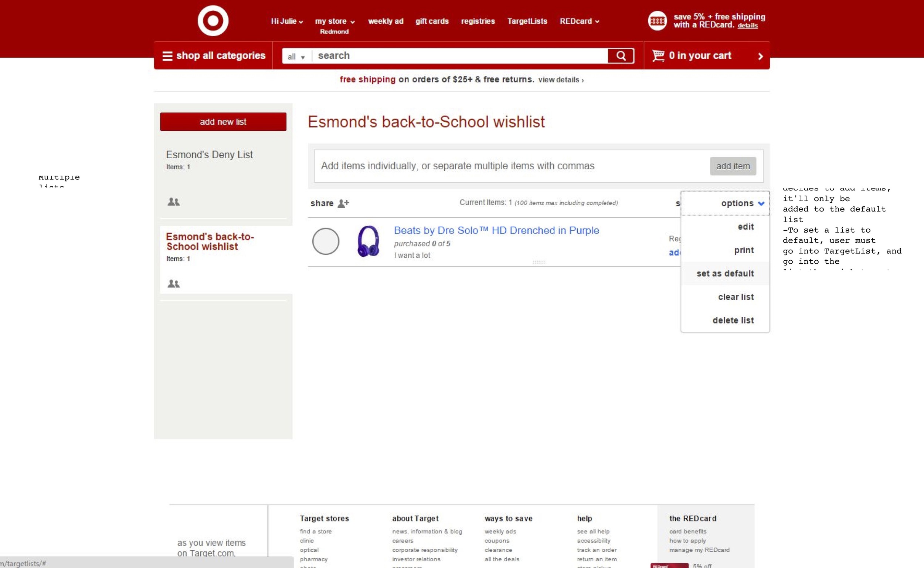Open the weekly ad nav link
Viewport: 924px width, 568px height.
click(385, 21)
